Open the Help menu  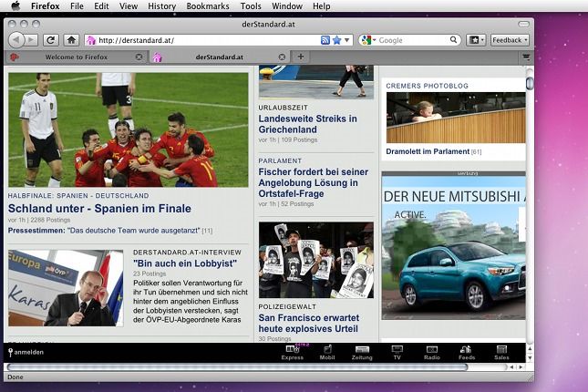click(322, 6)
